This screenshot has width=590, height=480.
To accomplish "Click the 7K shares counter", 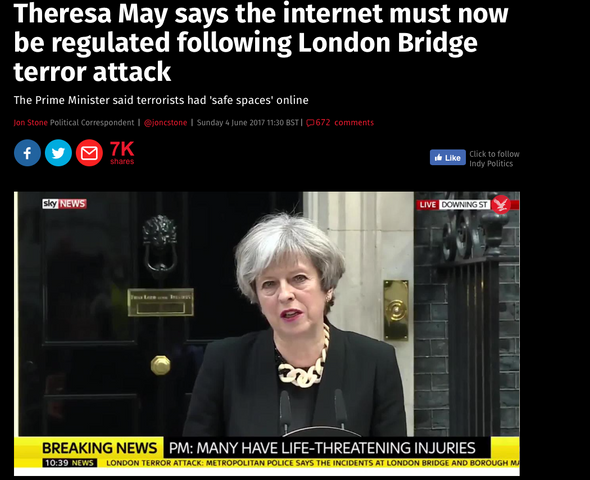I will click(122, 153).
